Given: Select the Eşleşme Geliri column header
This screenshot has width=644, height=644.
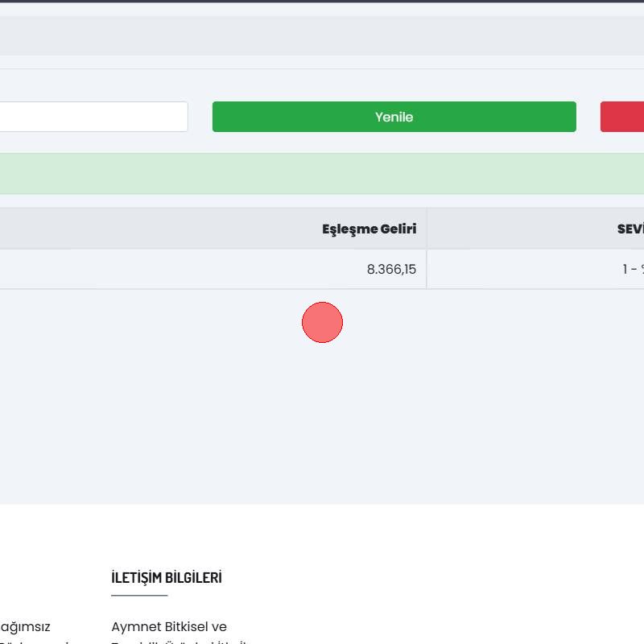Looking at the screenshot, I should (x=369, y=229).
